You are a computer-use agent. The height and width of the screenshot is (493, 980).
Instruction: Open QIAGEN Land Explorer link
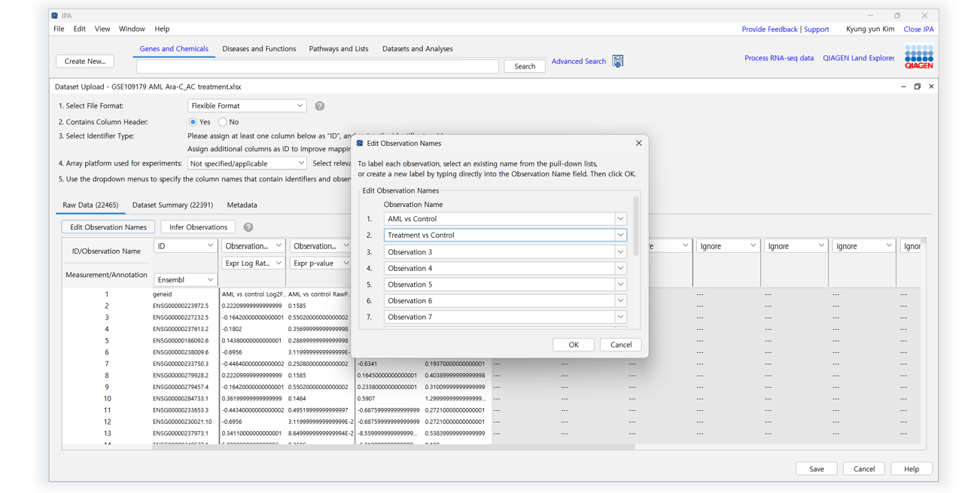pos(859,58)
